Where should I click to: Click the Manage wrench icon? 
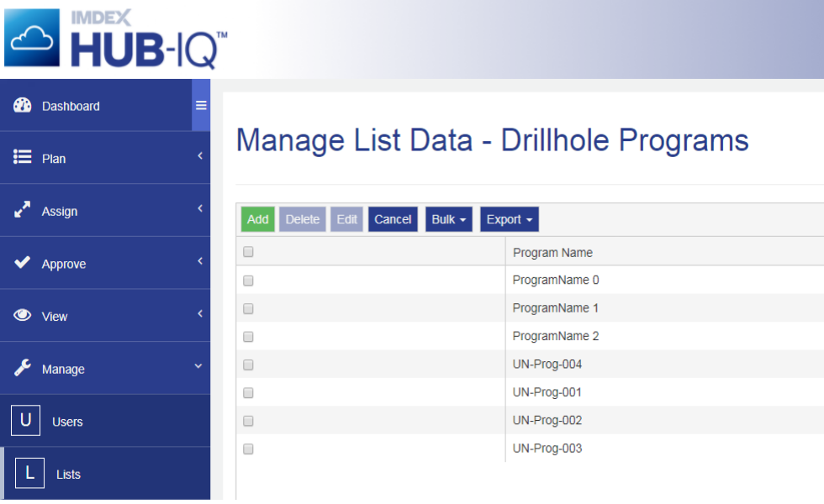pyautogui.click(x=23, y=369)
